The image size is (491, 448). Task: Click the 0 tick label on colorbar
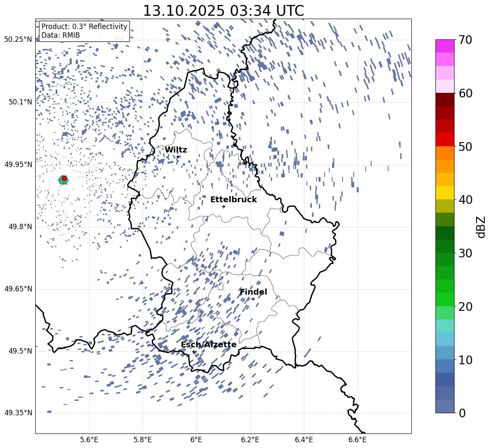click(x=462, y=413)
